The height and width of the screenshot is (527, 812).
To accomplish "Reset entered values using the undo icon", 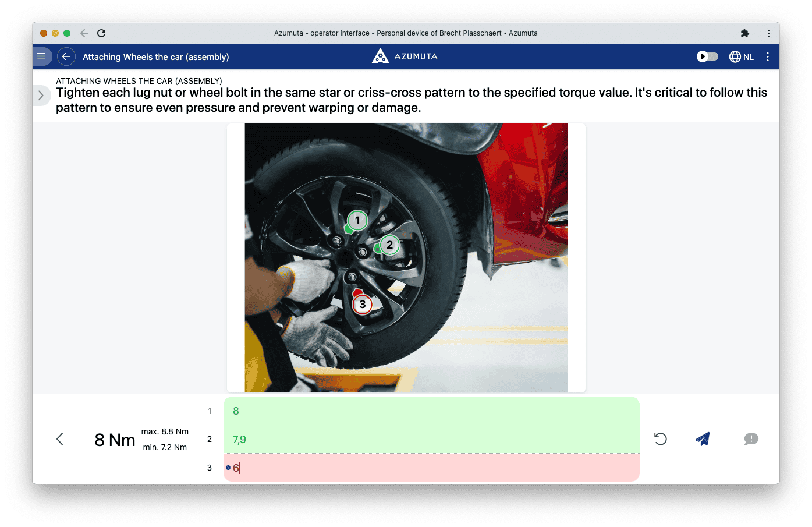I will point(660,438).
